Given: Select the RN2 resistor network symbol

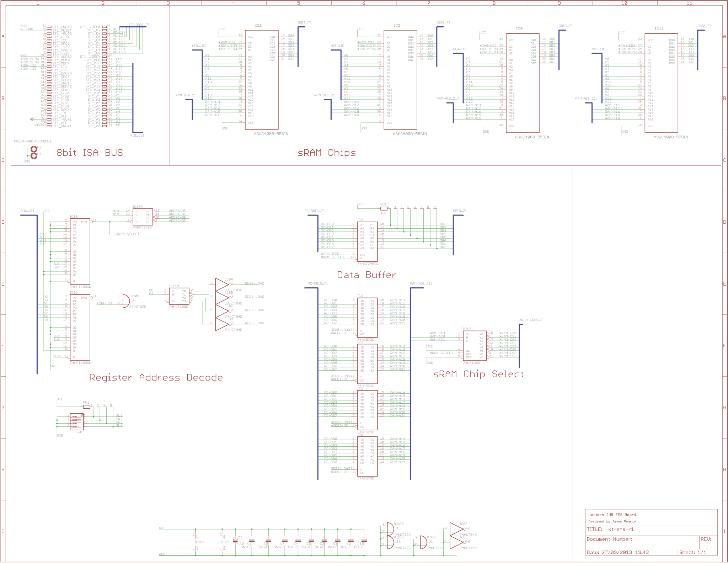Looking at the screenshot, I should coord(86,407).
